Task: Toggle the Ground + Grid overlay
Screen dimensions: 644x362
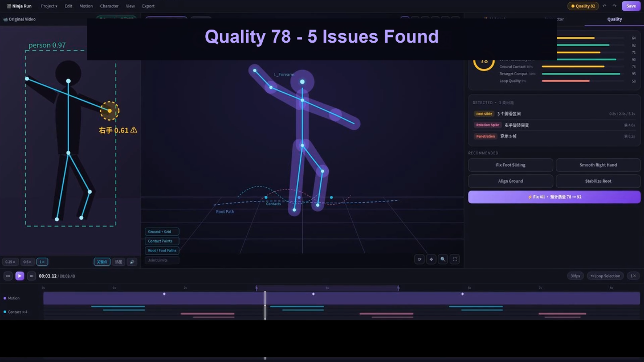Action: (162, 232)
